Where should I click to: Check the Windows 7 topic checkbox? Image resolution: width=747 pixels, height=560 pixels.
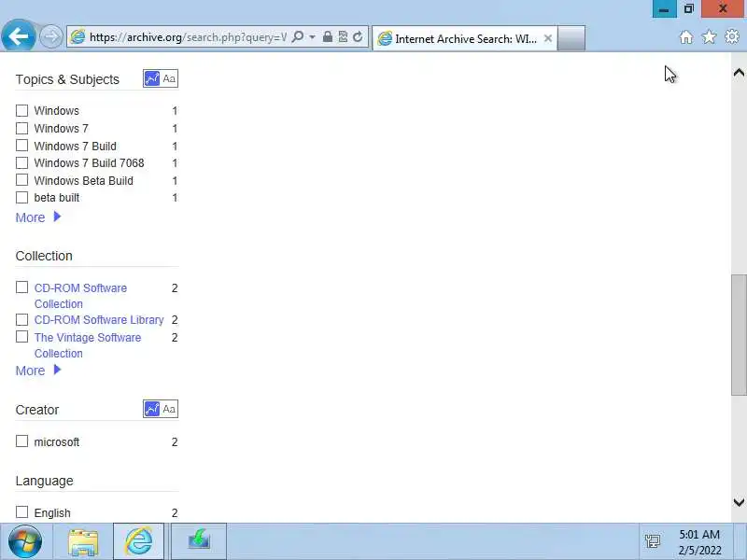pyautogui.click(x=21, y=128)
